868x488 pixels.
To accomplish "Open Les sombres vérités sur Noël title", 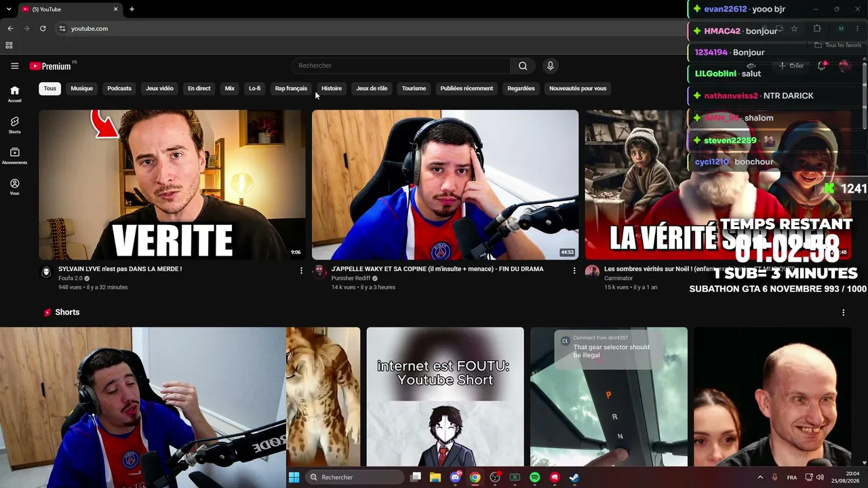I will point(698,269).
